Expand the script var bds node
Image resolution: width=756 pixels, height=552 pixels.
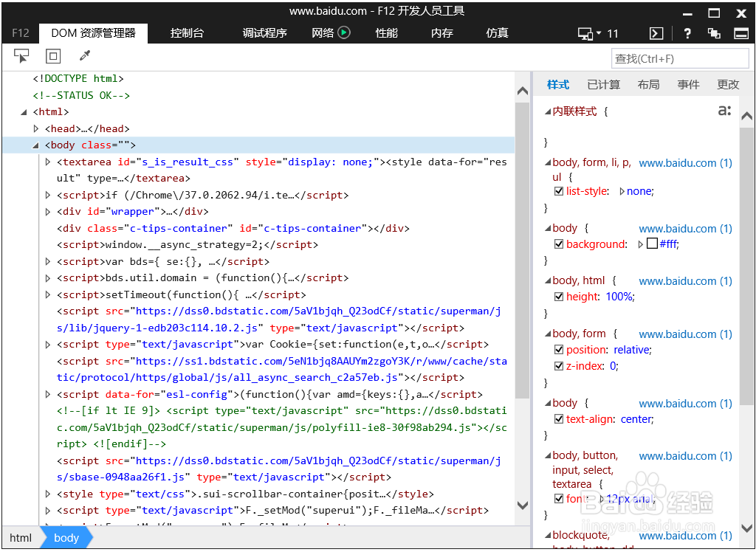coord(48,262)
